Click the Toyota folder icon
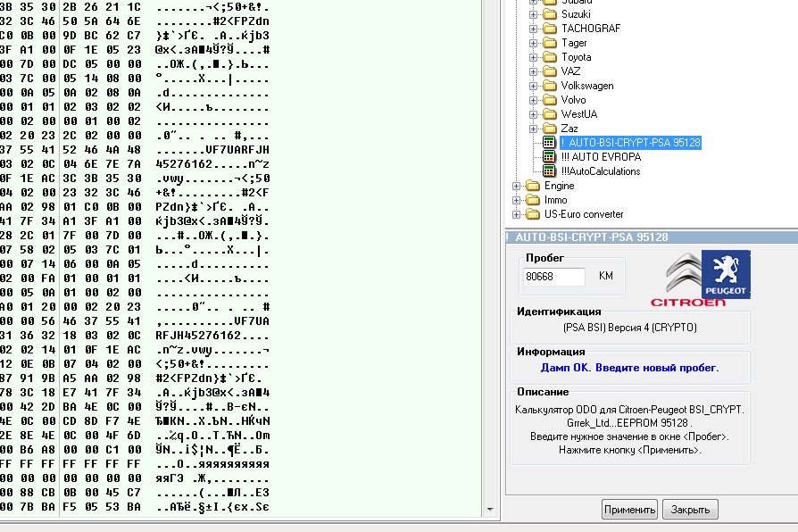This screenshot has height=532, width=798. point(550,57)
